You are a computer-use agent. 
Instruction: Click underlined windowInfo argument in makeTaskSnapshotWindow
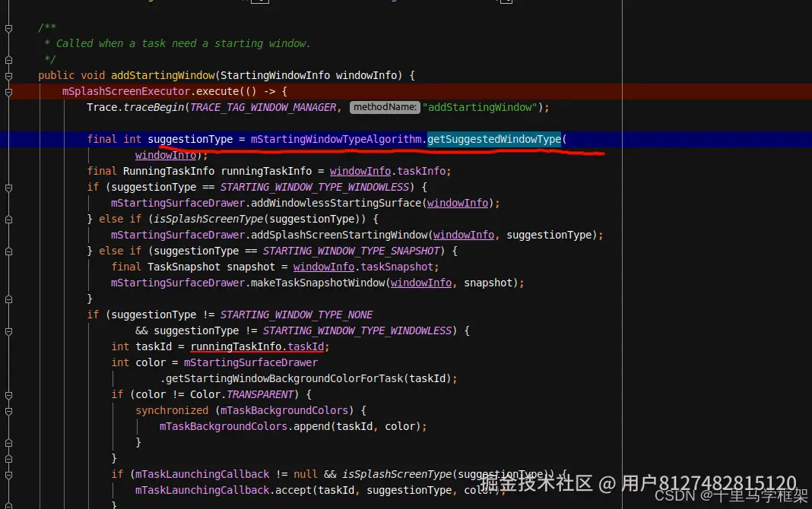tap(421, 283)
